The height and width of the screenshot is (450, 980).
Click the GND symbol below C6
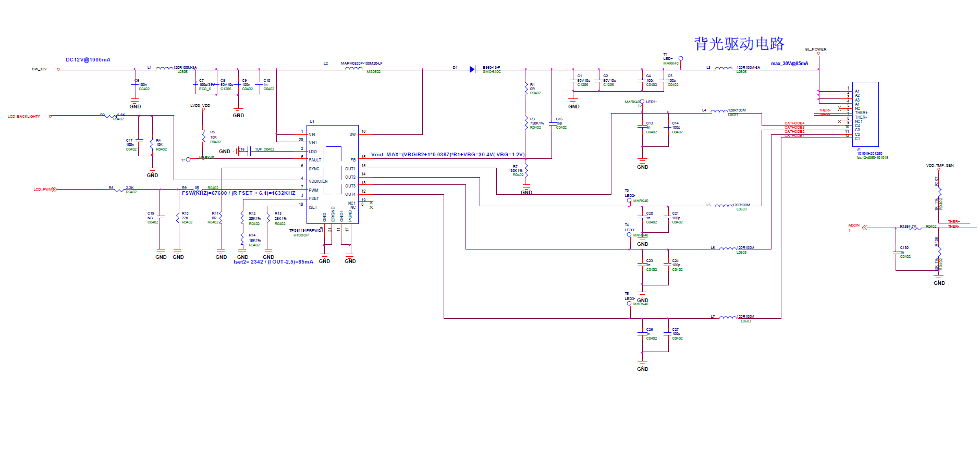[x=135, y=104]
